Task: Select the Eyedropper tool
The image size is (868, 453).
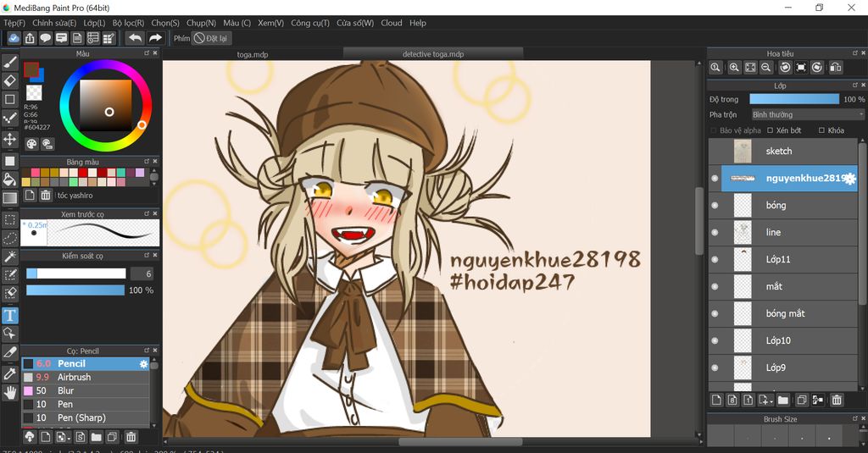Action: [x=10, y=374]
